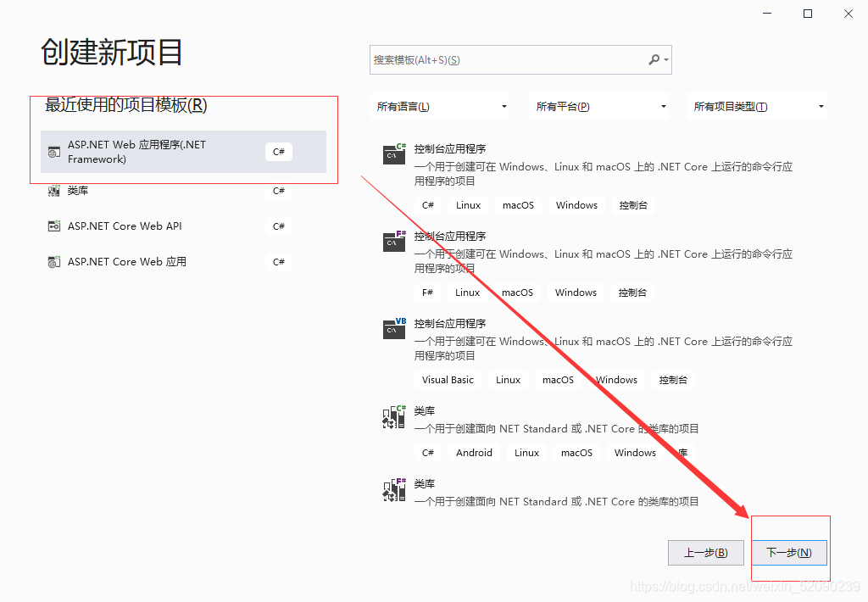Image resolution: width=868 pixels, height=602 pixels.
Task: Click the 下一步(N) button
Action: [x=789, y=553]
